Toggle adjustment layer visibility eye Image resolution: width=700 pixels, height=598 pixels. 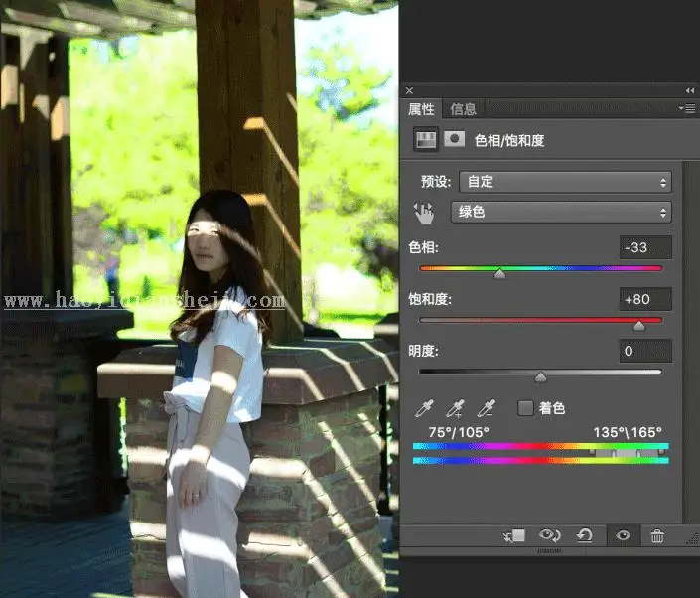[623, 535]
